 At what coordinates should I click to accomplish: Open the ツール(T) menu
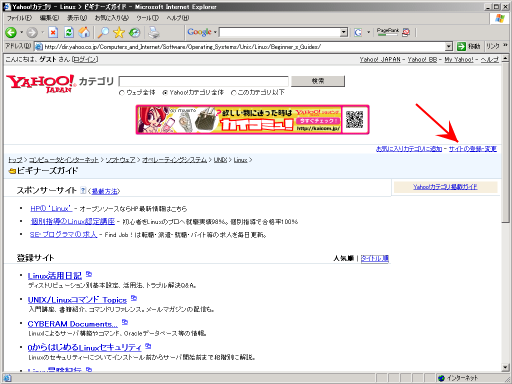point(147,18)
